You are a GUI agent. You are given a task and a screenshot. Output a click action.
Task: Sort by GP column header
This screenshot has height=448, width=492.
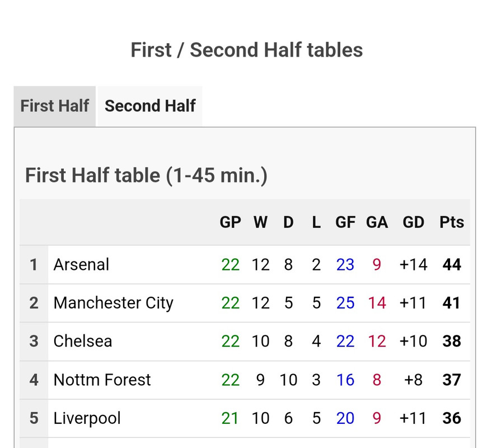[x=230, y=222]
